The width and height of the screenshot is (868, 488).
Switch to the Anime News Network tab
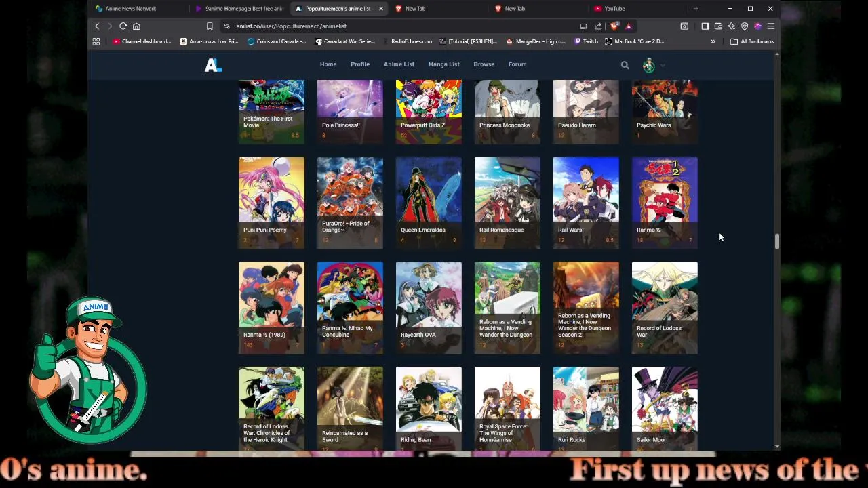(x=136, y=9)
